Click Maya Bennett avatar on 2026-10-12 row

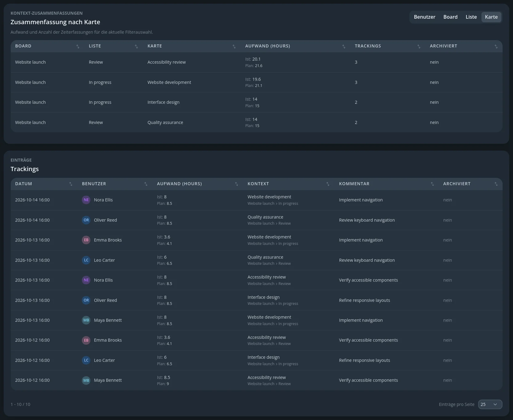click(x=86, y=380)
